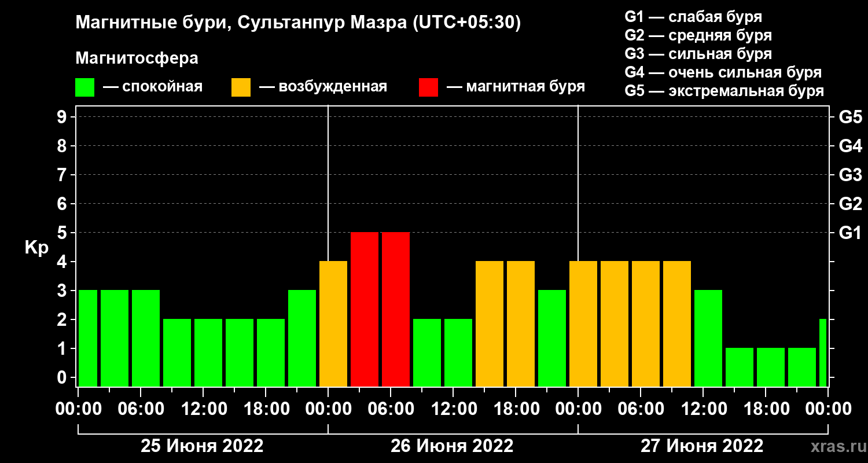Viewport: 868px width, 463px height.
Task: Click the 'Kp' axis title
Action: 36,248
